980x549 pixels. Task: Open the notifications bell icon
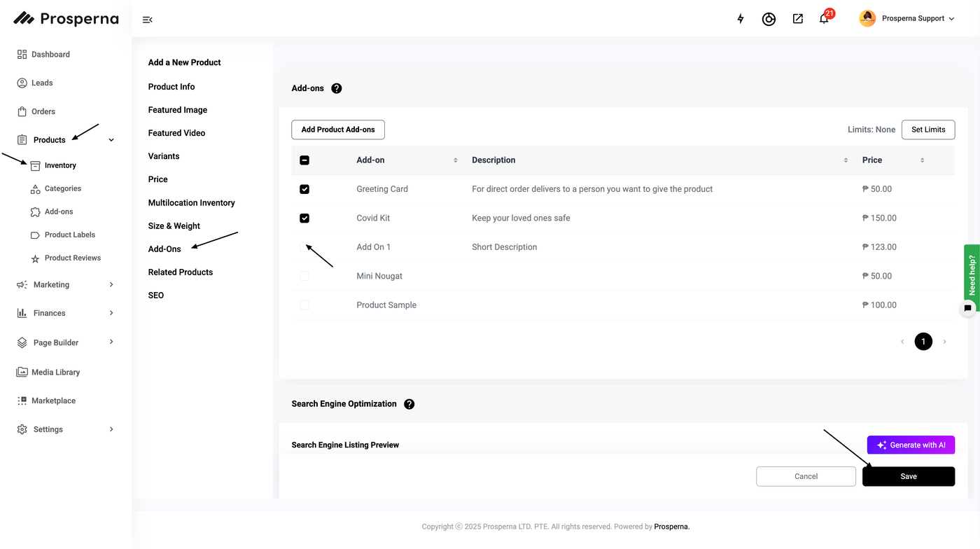tap(824, 19)
